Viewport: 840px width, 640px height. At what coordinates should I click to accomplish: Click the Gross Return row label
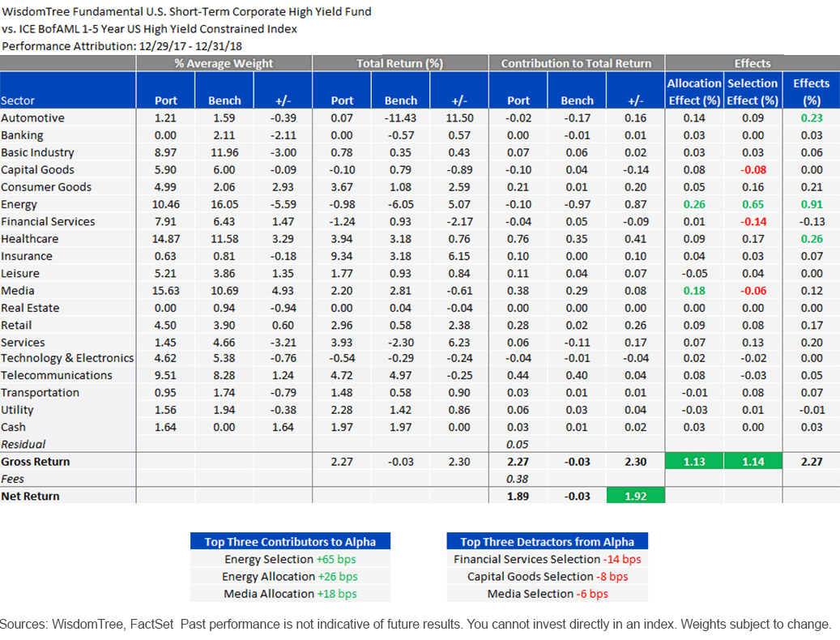[36, 462]
